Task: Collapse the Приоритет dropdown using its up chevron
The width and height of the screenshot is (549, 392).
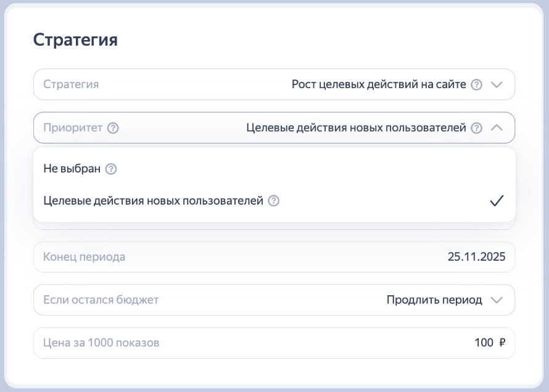Action: click(x=497, y=128)
